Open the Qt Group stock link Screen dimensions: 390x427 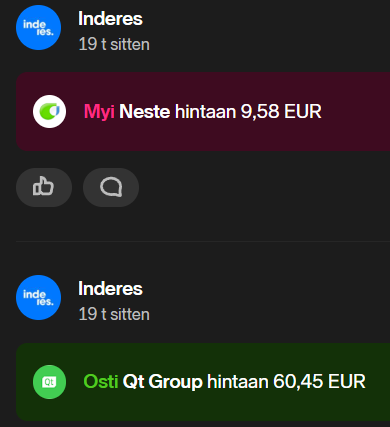tap(162, 382)
